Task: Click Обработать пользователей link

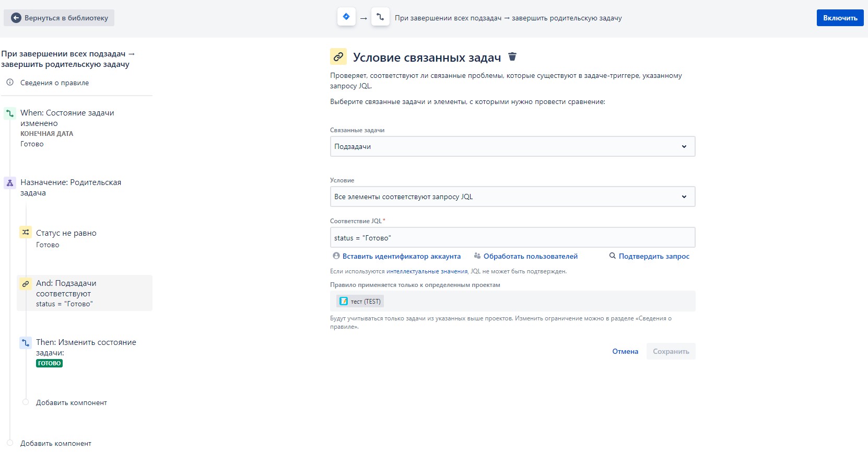Action: click(x=526, y=256)
